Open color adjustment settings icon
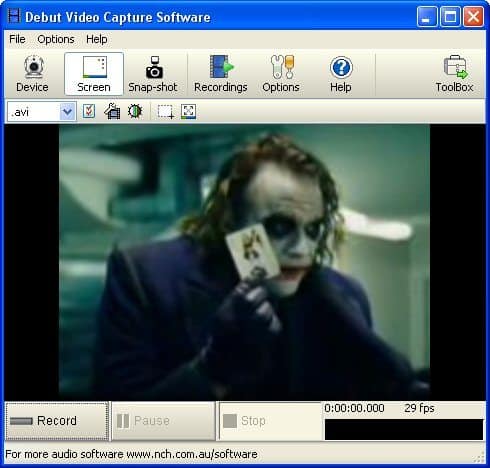490x468 pixels. coord(135,112)
